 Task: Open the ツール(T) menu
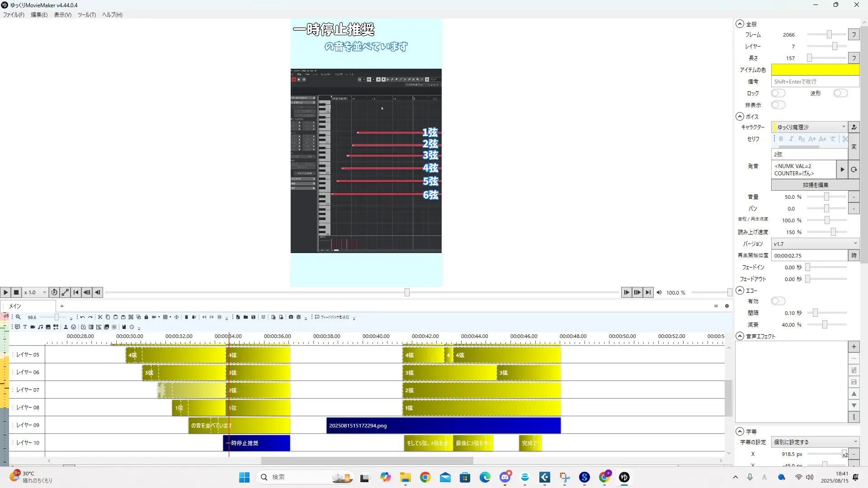[x=86, y=14]
